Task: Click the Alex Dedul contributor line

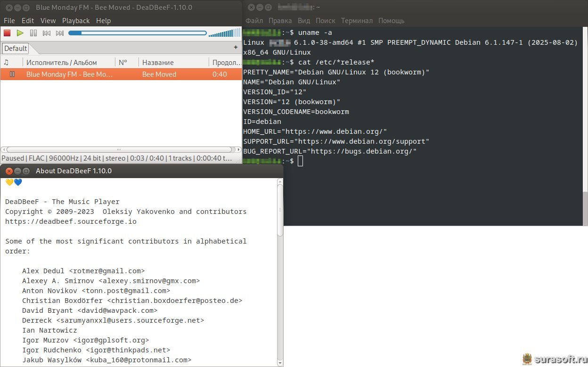Action: coord(83,271)
